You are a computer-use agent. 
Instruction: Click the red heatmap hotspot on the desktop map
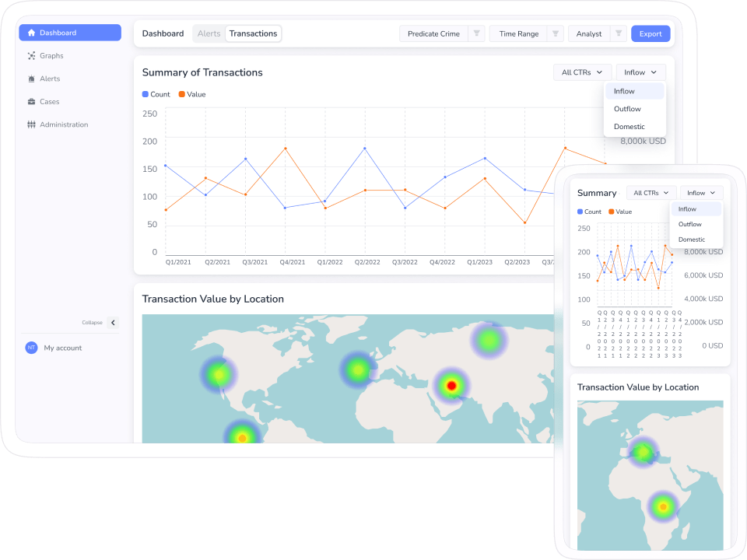pyautogui.click(x=451, y=384)
